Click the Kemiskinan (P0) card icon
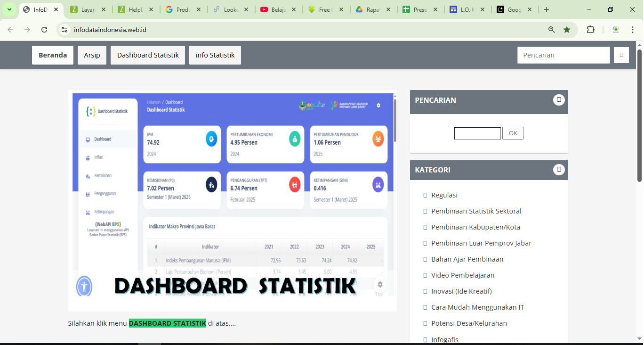 [211, 185]
